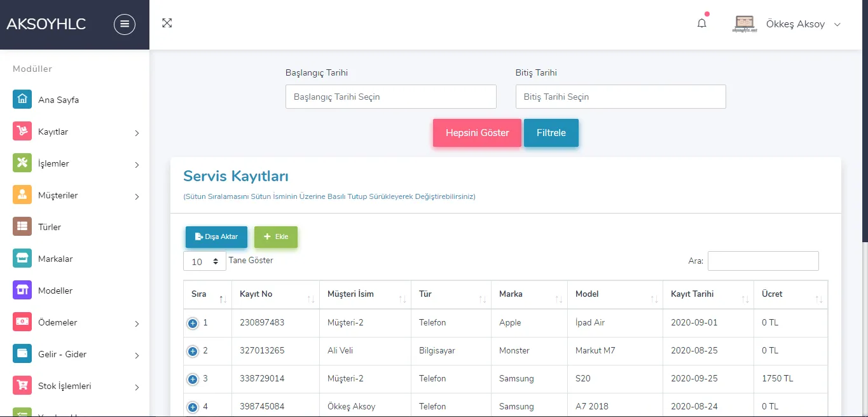Expand row 2 details plus icon
The width and height of the screenshot is (868, 417).
point(193,352)
